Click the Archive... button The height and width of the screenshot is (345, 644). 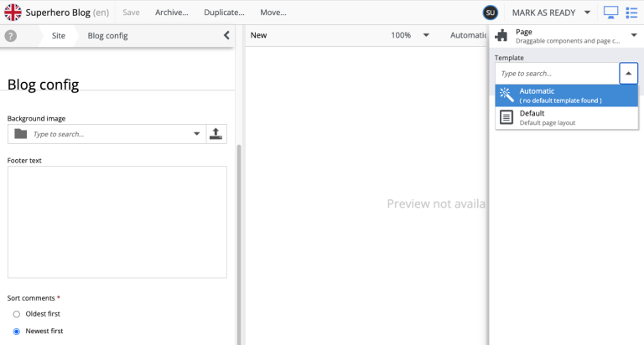(172, 13)
